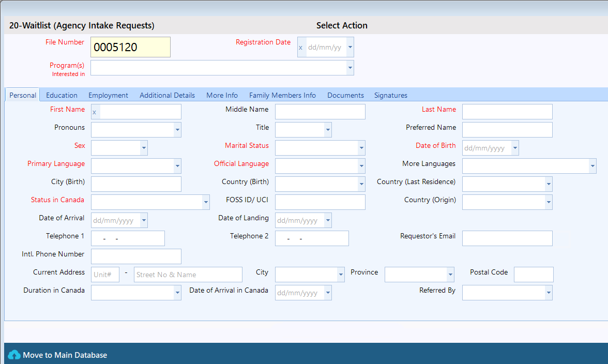This screenshot has height=364, width=608.
Task: Open the Registration Date calendar dropdown
Action: coord(350,47)
